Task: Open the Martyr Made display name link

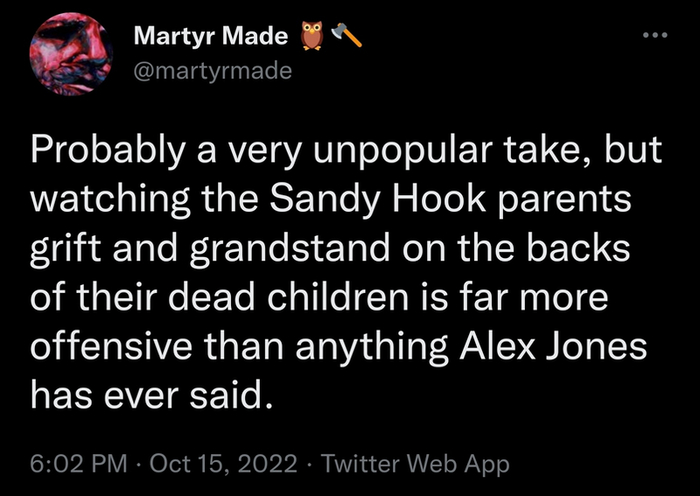Action: click(x=211, y=40)
